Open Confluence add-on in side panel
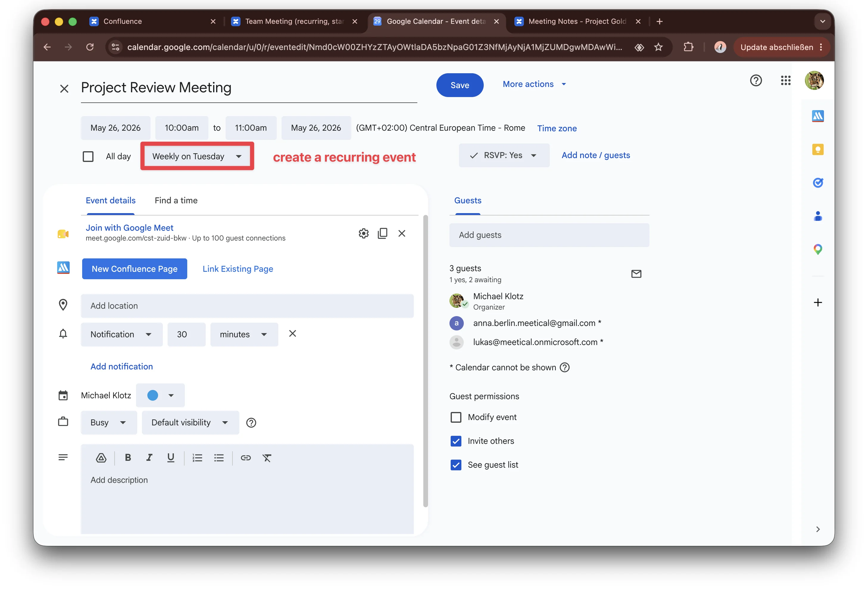 [x=818, y=116]
